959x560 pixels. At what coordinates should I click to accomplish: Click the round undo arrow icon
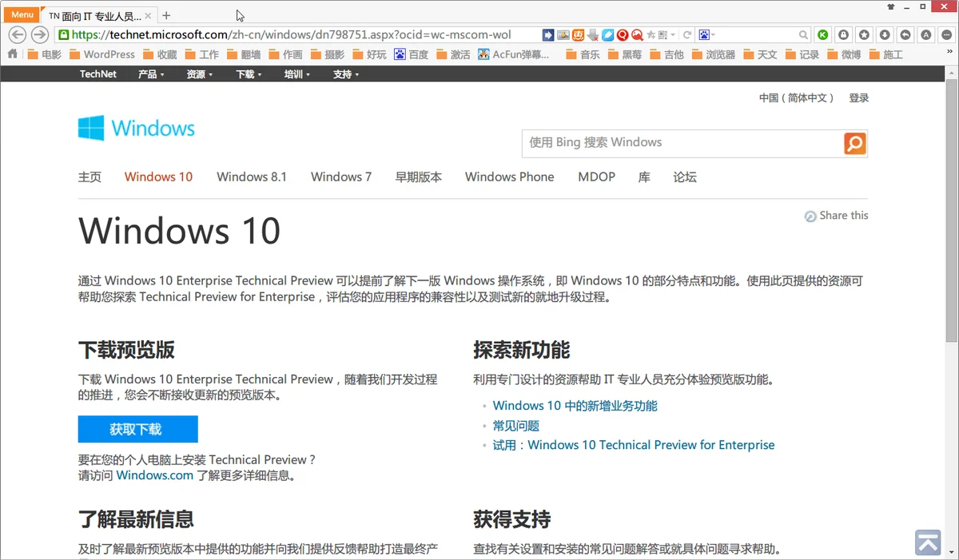pos(905,35)
